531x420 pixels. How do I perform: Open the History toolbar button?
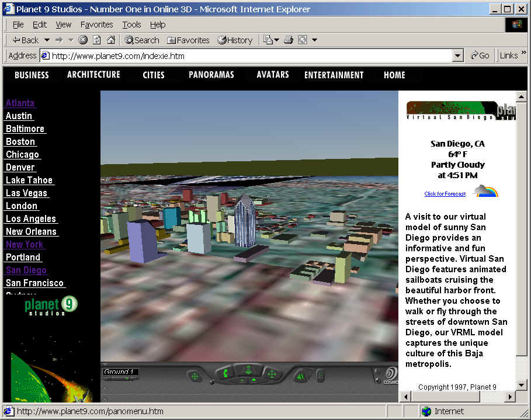[235, 40]
